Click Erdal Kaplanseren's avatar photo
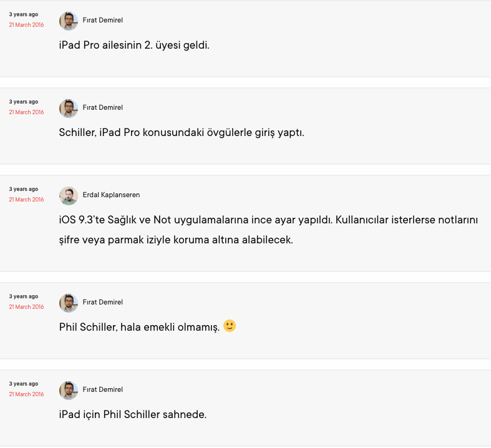Screen dimensions: 491x448 coord(69,195)
